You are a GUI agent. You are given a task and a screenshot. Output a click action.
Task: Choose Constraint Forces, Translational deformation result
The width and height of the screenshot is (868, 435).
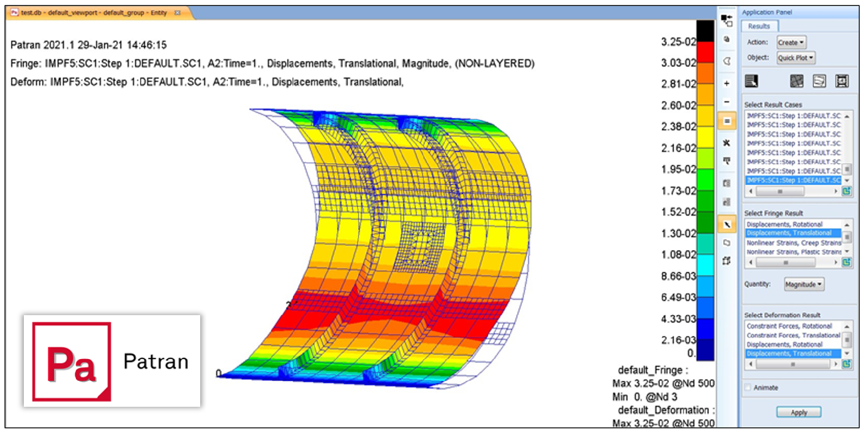click(793, 335)
